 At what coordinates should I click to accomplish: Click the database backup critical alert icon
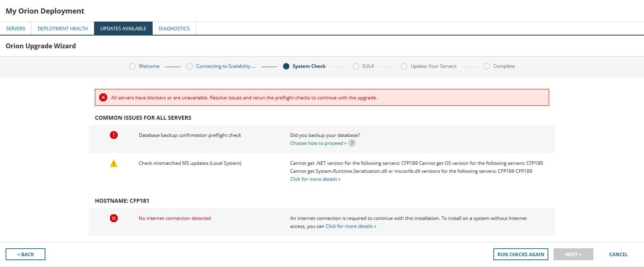coord(114,135)
